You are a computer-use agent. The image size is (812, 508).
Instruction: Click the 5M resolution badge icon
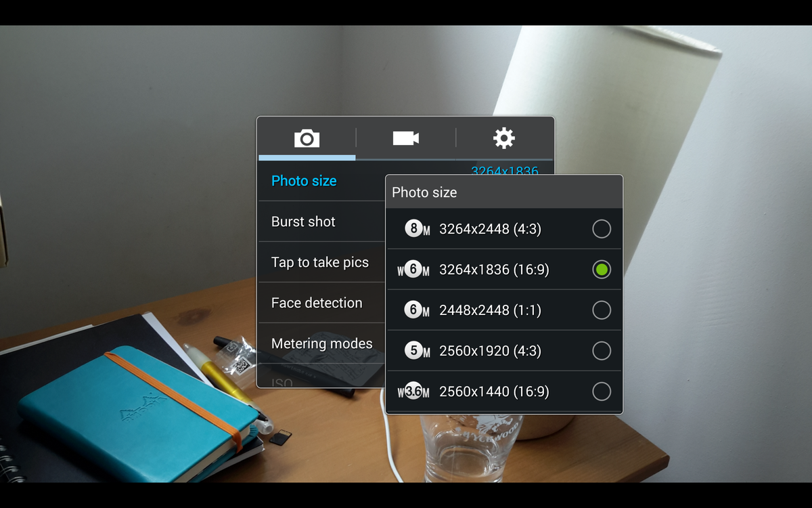pos(413,351)
